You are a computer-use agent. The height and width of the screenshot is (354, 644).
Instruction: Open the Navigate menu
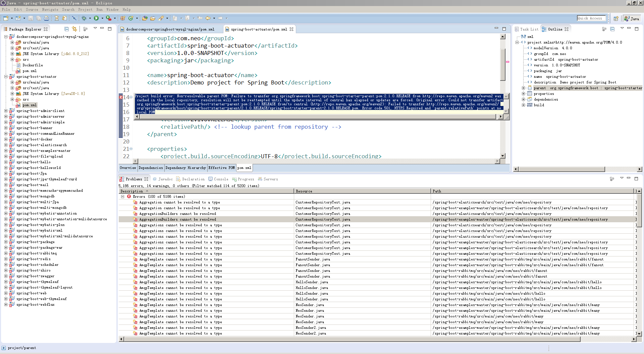click(50, 9)
